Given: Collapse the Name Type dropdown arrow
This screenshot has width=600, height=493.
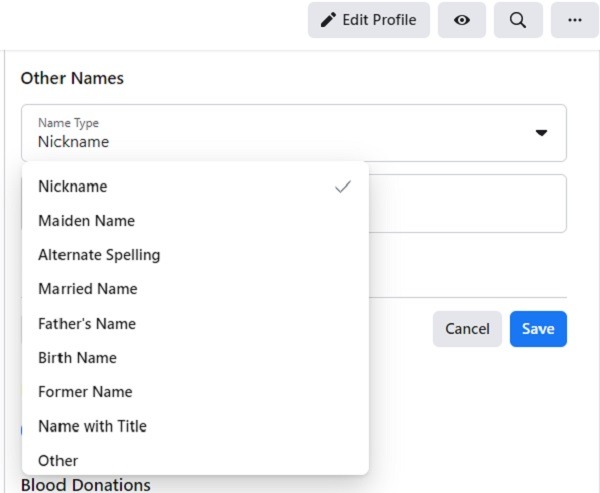Looking at the screenshot, I should [541, 133].
